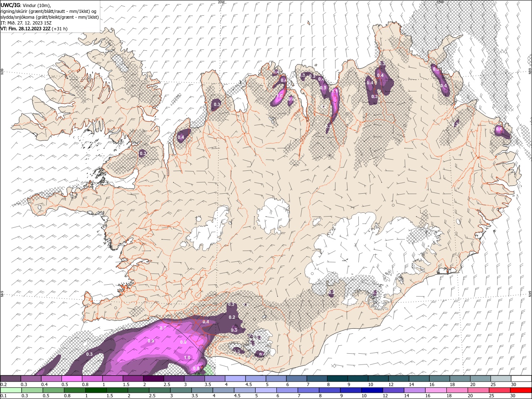The width and height of the screenshot is (532, 399).
Task: Select the 'slydda/snjókoma' legend description line
Action: [49, 17]
